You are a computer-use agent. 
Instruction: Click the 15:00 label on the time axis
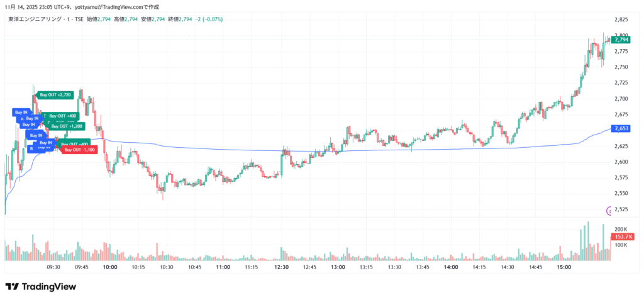[564, 267]
